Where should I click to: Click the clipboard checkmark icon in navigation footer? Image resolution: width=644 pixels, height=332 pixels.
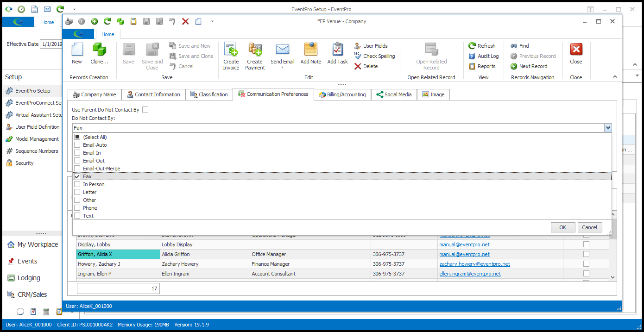tap(33, 312)
